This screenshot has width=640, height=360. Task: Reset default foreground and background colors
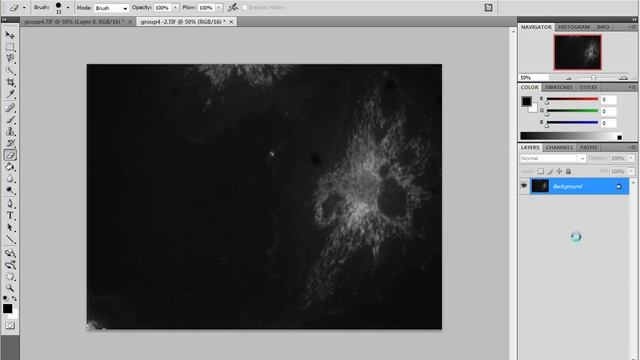pyautogui.click(x=5, y=298)
